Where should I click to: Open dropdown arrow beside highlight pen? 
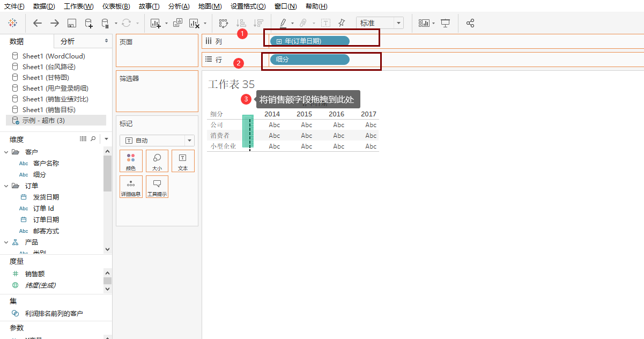point(292,23)
